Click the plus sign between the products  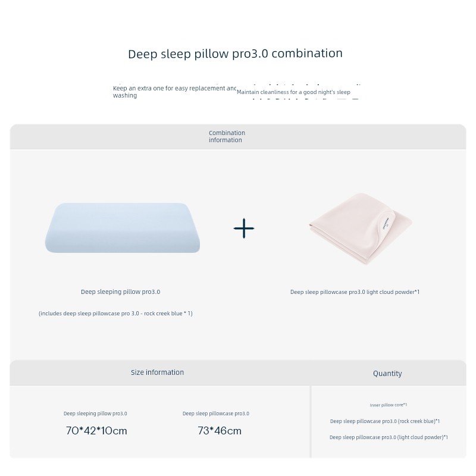[244, 228]
